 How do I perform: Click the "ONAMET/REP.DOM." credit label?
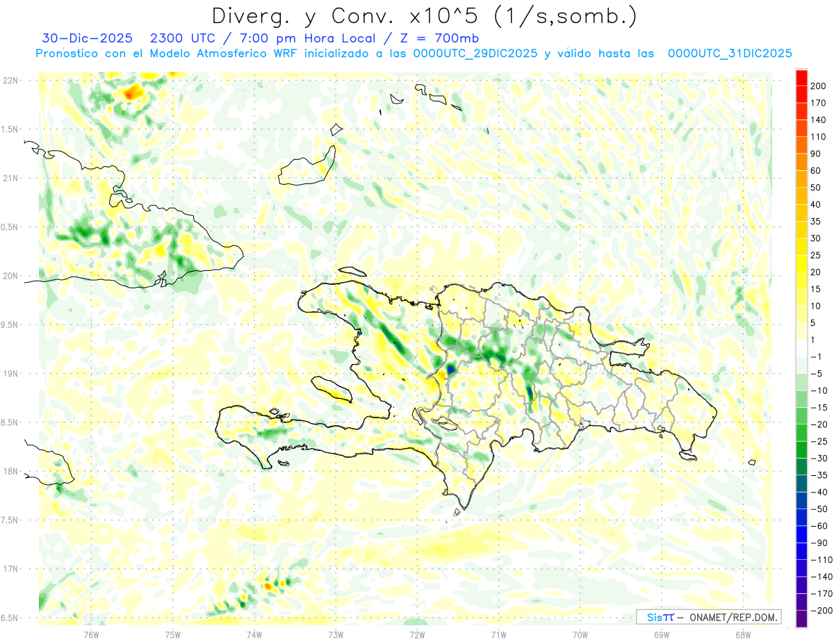tap(732, 617)
